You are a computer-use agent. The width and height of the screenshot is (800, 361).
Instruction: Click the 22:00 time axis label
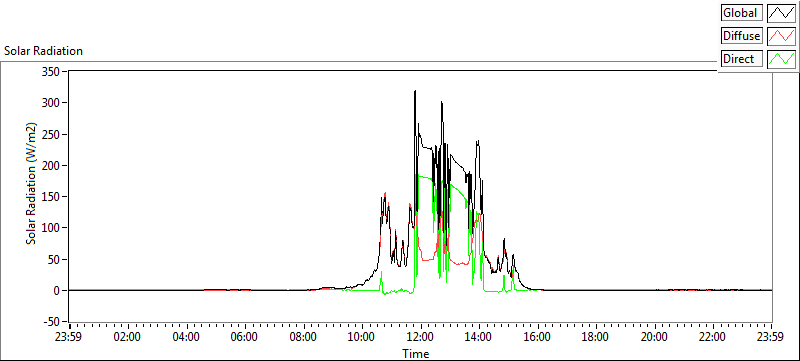(x=713, y=337)
